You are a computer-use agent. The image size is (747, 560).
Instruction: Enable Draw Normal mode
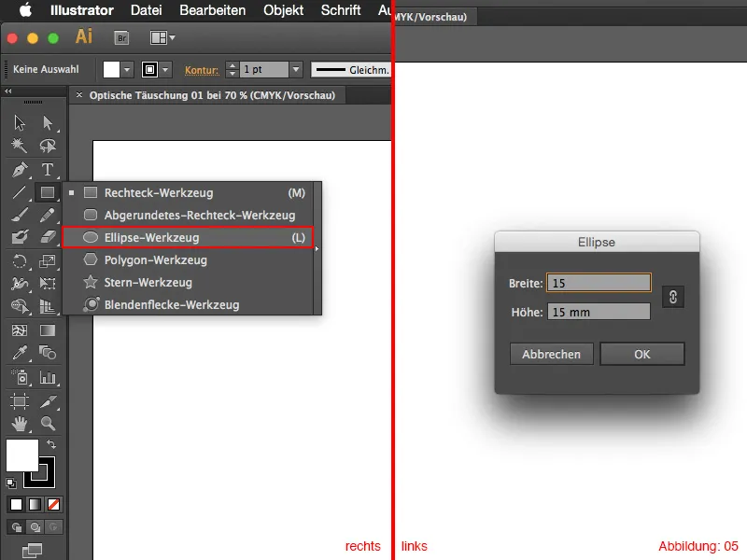(x=16, y=527)
